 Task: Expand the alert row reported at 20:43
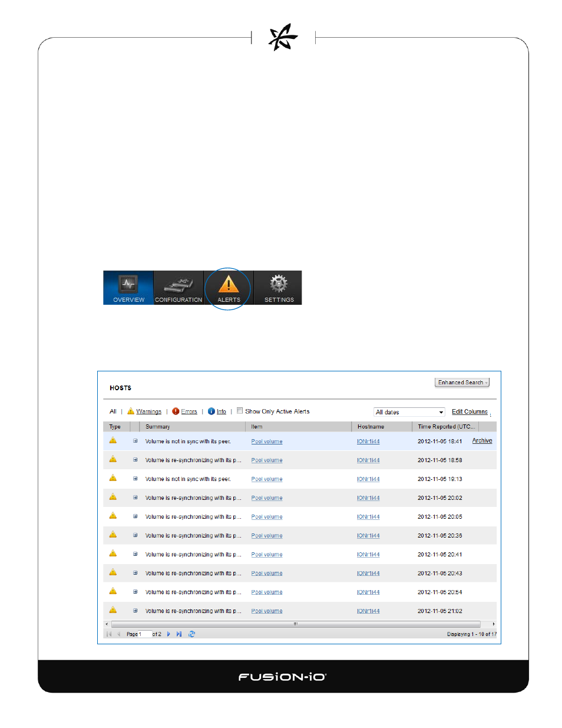click(x=135, y=573)
